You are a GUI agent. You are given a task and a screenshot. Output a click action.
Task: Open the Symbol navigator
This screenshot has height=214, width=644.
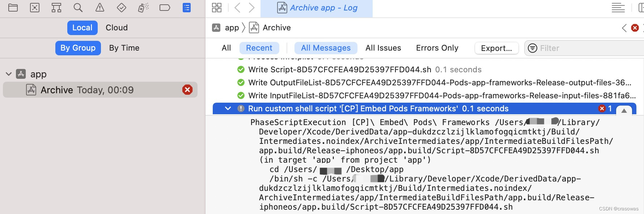pyautogui.click(x=56, y=8)
